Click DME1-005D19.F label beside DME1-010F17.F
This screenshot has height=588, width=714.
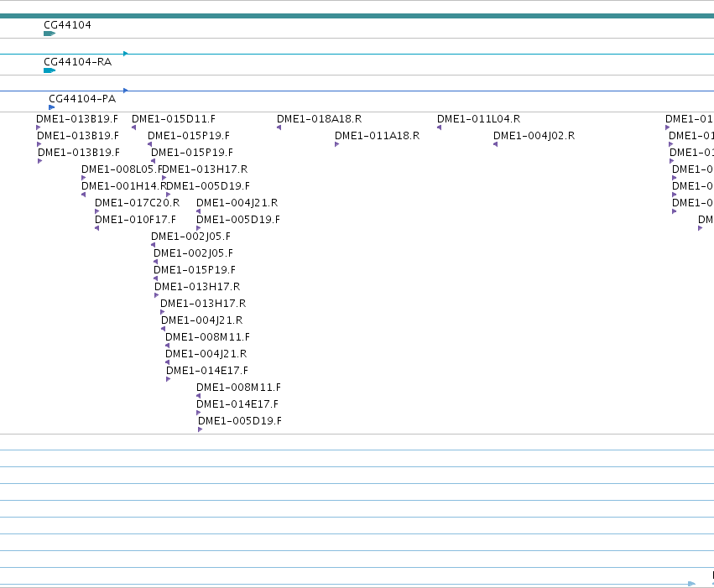coord(238,220)
